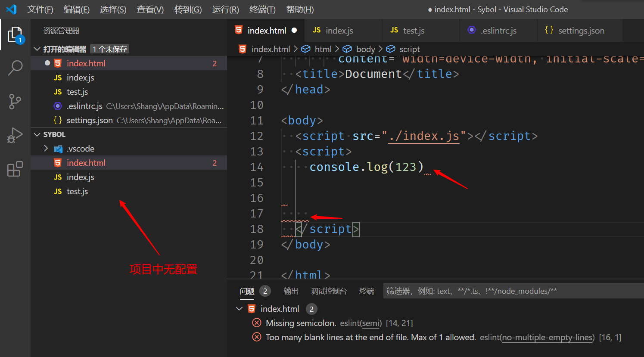
Task: Select the Too many blank lines problem row
Action: click(436, 337)
